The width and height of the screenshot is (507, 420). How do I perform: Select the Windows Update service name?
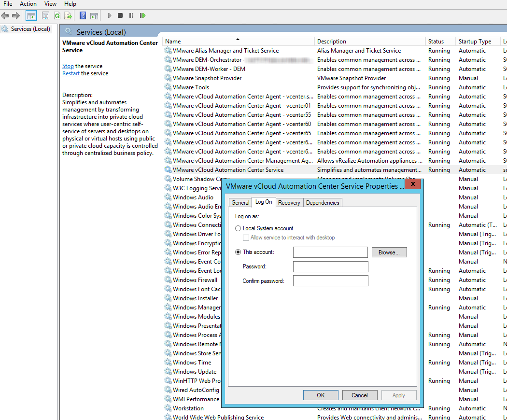(x=195, y=372)
